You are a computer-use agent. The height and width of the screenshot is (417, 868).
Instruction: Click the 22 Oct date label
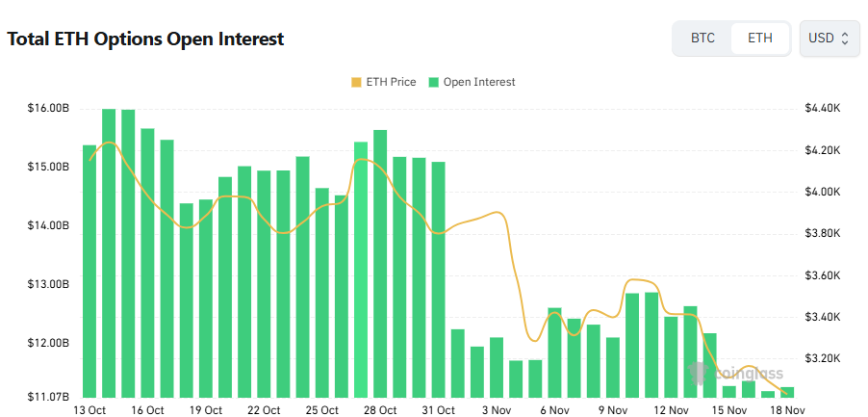point(264,410)
